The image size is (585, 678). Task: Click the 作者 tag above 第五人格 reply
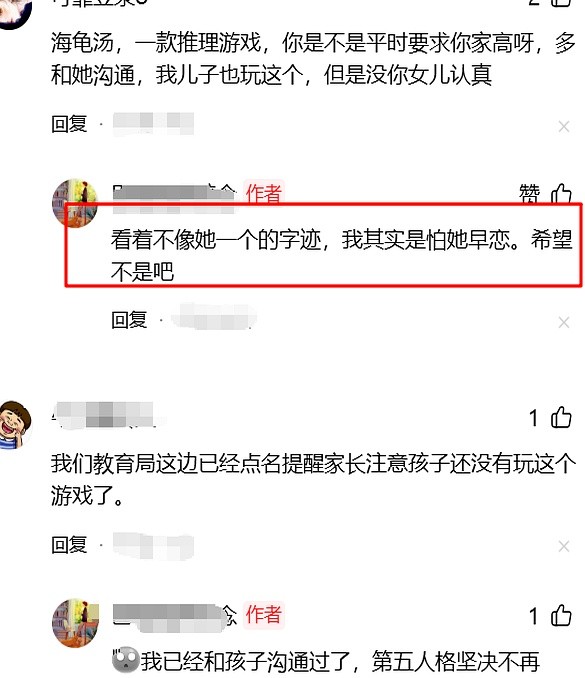(263, 614)
